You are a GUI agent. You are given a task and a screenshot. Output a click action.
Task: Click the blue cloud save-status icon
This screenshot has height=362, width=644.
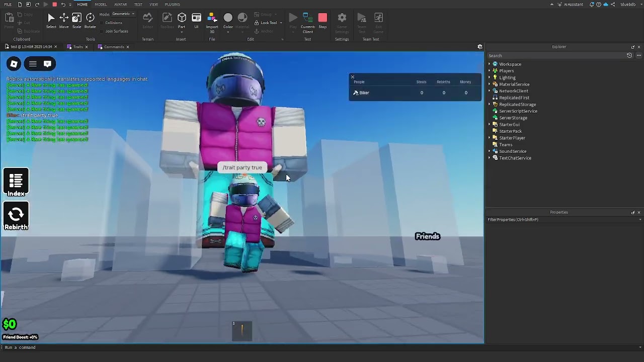[x=605, y=4]
